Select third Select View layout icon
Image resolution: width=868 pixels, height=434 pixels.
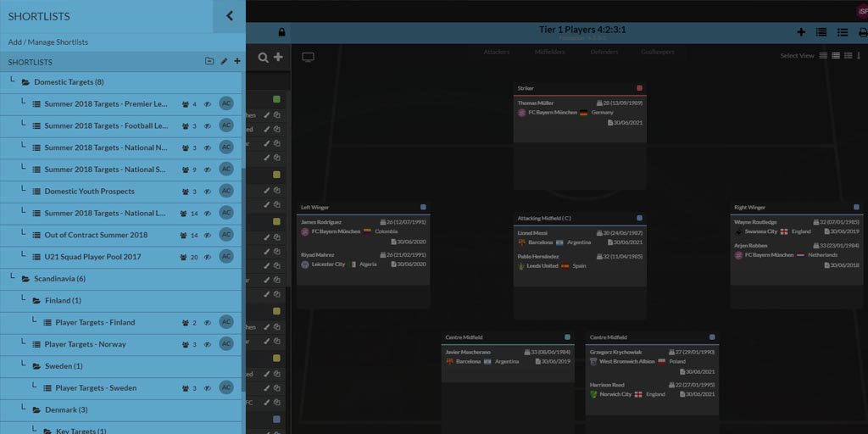(x=848, y=55)
